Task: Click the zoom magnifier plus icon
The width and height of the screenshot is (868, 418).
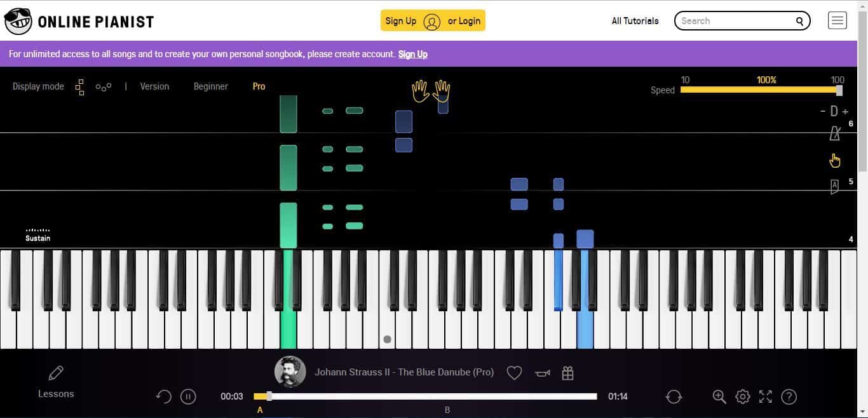Action: pyautogui.click(x=719, y=397)
